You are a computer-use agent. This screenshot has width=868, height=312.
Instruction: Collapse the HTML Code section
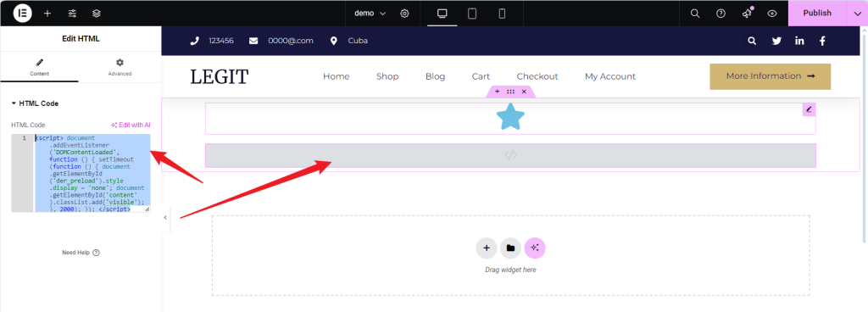click(35, 103)
